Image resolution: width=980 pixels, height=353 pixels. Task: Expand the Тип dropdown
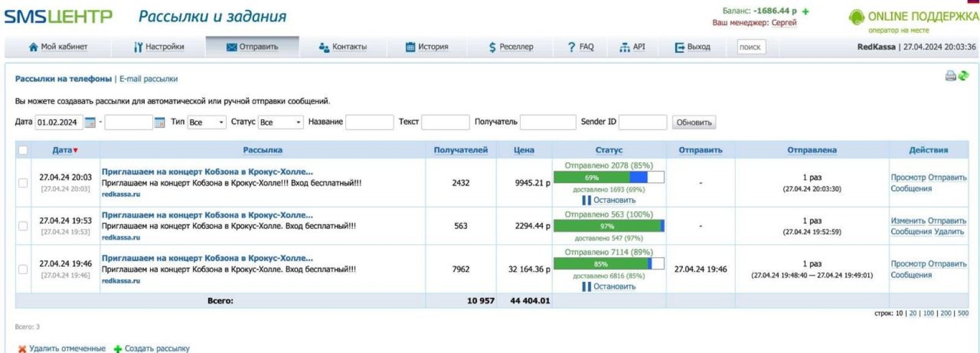206,122
